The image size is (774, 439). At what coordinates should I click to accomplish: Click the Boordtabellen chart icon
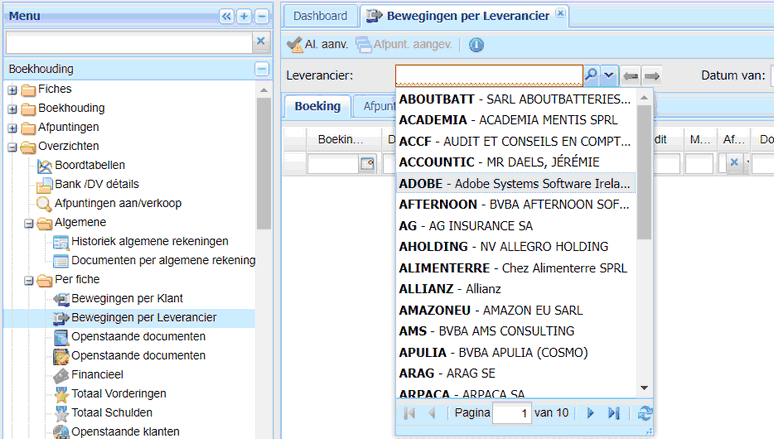pos(44,166)
